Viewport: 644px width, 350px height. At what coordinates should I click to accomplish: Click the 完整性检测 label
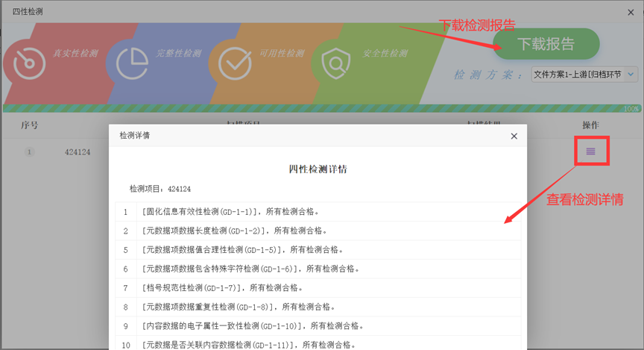pos(179,54)
